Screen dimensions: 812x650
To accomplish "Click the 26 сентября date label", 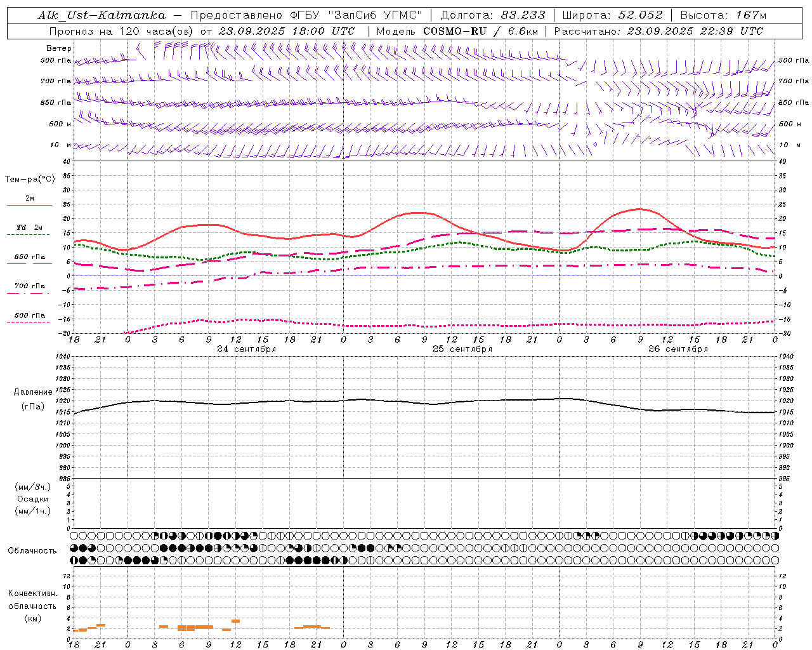I will point(678,349).
